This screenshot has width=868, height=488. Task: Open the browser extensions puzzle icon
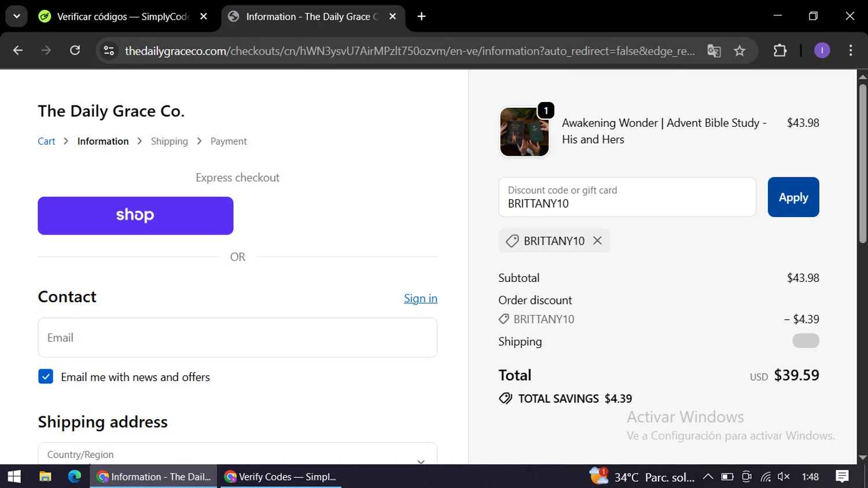pyautogui.click(x=780, y=51)
